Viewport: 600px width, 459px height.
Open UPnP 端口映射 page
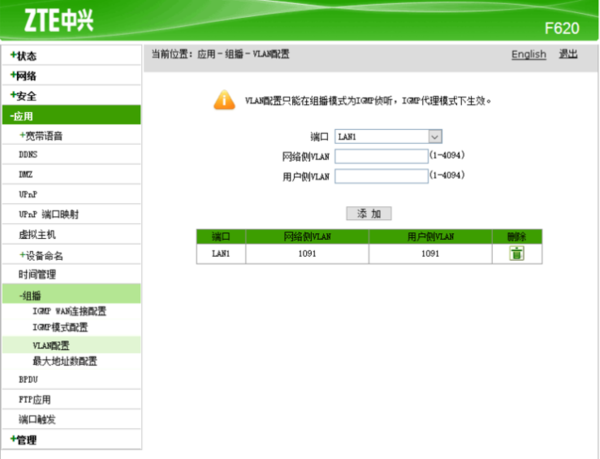point(48,214)
